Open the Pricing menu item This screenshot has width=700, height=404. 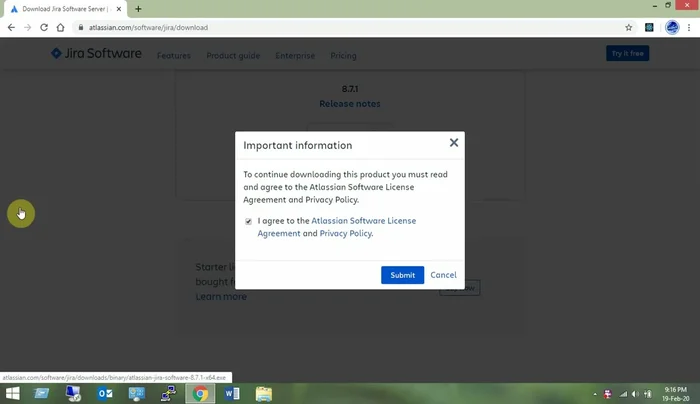tap(343, 56)
